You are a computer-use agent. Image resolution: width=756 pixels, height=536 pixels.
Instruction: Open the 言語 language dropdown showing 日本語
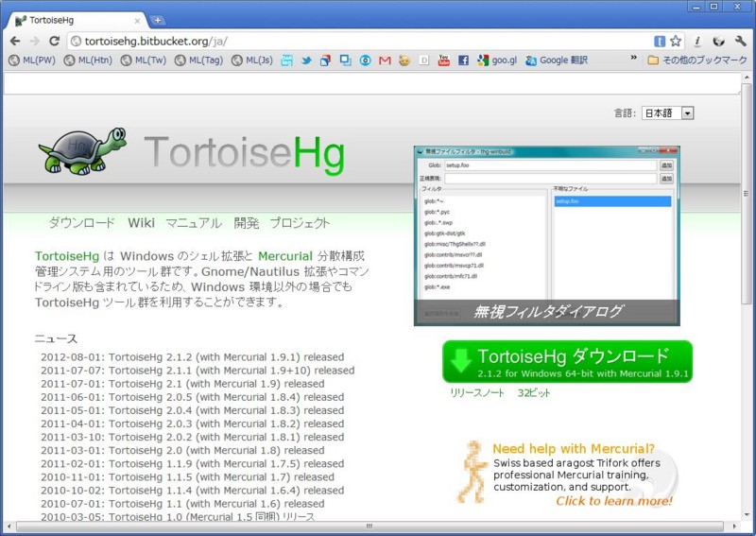pos(667,113)
